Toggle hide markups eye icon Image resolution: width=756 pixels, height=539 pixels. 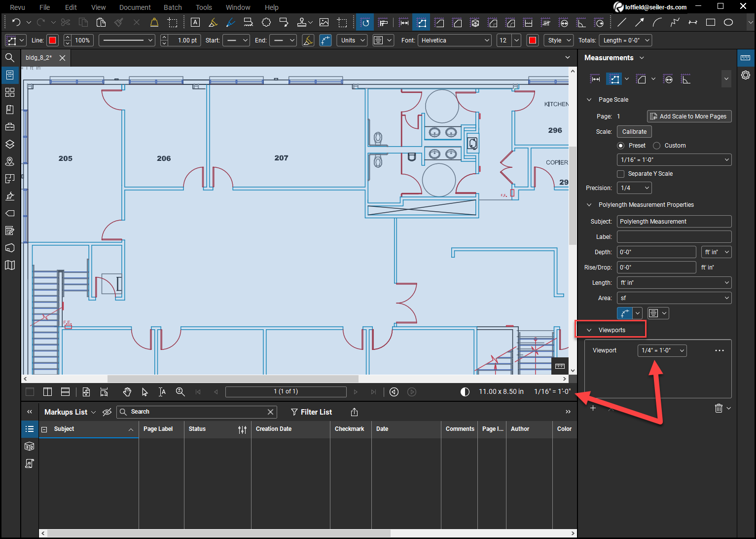coord(107,412)
